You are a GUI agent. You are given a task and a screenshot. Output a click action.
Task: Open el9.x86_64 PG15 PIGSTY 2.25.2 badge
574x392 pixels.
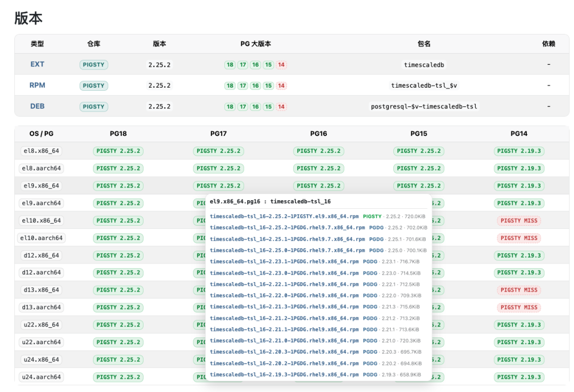click(419, 186)
